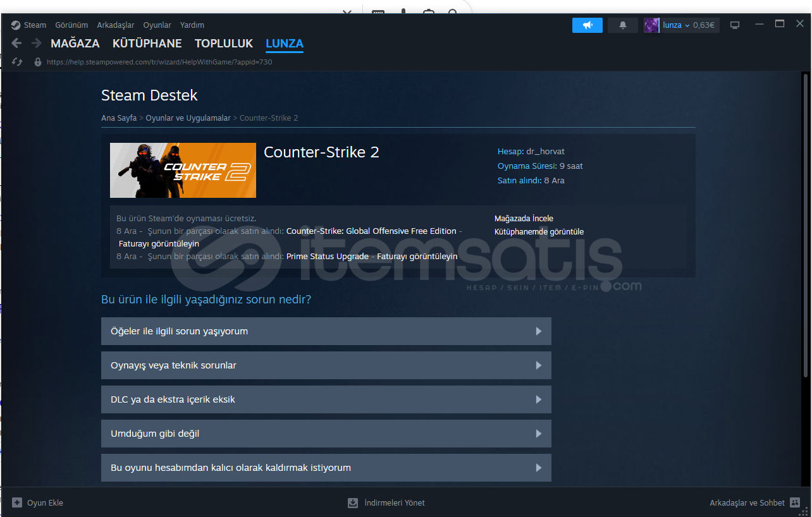The height and width of the screenshot is (517, 812).
Task: Open the Oyunlar menu
Action: (157, 25)
